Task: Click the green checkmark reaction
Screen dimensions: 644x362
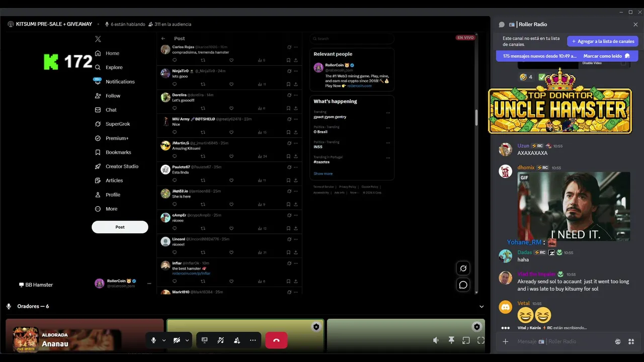Action: tap(542, 77)
